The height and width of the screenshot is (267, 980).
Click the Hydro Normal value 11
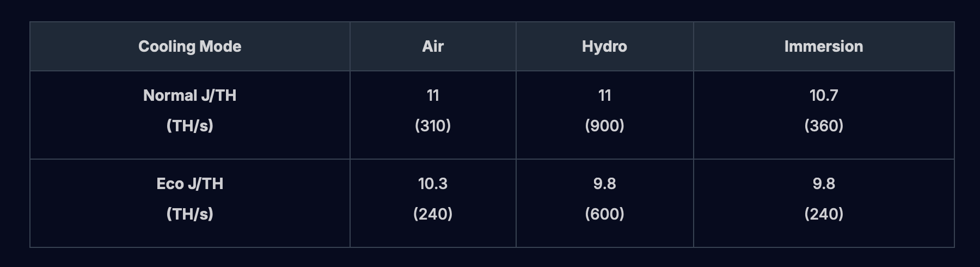coord(604,95)
